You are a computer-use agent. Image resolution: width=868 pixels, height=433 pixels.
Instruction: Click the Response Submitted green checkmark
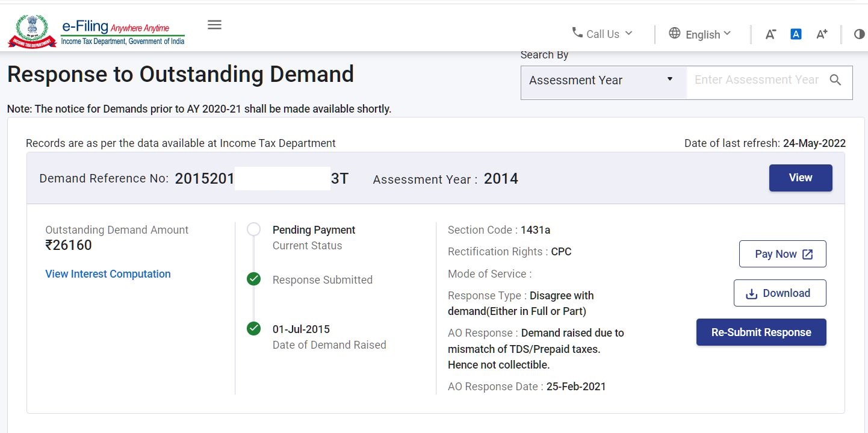[x=254, y=279]
